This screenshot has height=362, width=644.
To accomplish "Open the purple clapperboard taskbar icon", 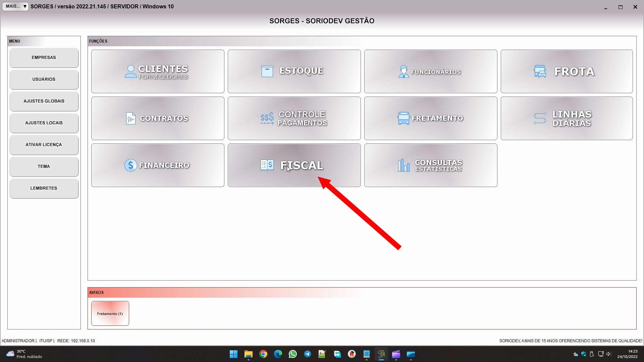I will [x=396, y=354].
